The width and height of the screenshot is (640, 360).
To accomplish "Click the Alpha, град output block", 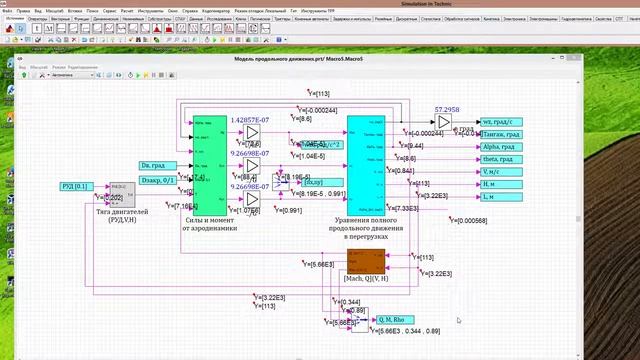I will tap(502, 147).
